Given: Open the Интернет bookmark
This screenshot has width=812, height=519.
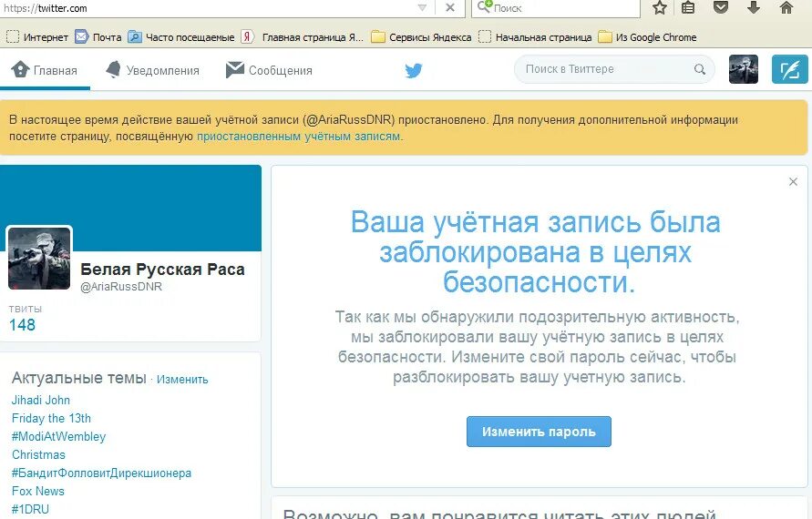Looking at the screenshot, I should coord(36,37).
